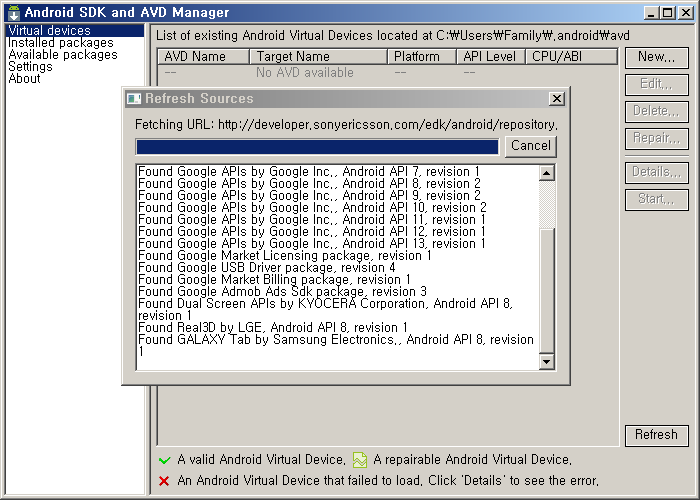This screenshot has height=500, width=700.
Task: Click the 'A repairable Android Virtual Device' legend text
Action: 472,460
